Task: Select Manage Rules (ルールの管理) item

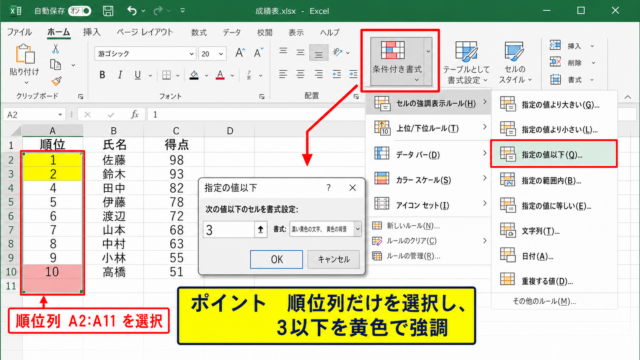Action: tap(430, 256)
